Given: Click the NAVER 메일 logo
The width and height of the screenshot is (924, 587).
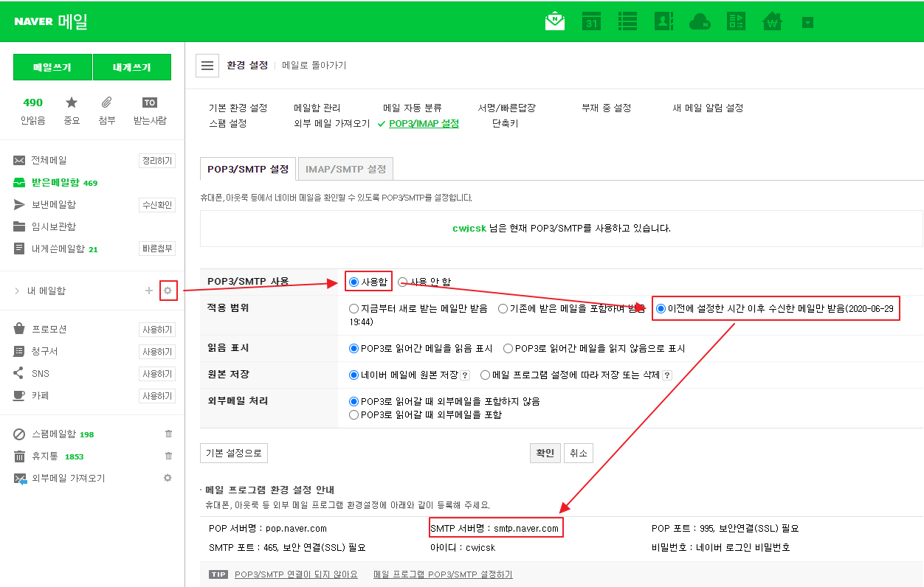Looking at the screenshot, I should tap(51, 21).
